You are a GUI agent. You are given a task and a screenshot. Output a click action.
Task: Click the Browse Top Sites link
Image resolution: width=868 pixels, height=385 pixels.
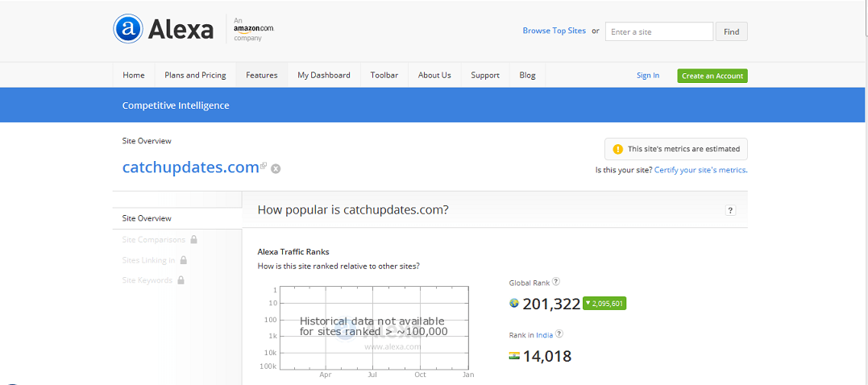[554, 31]
